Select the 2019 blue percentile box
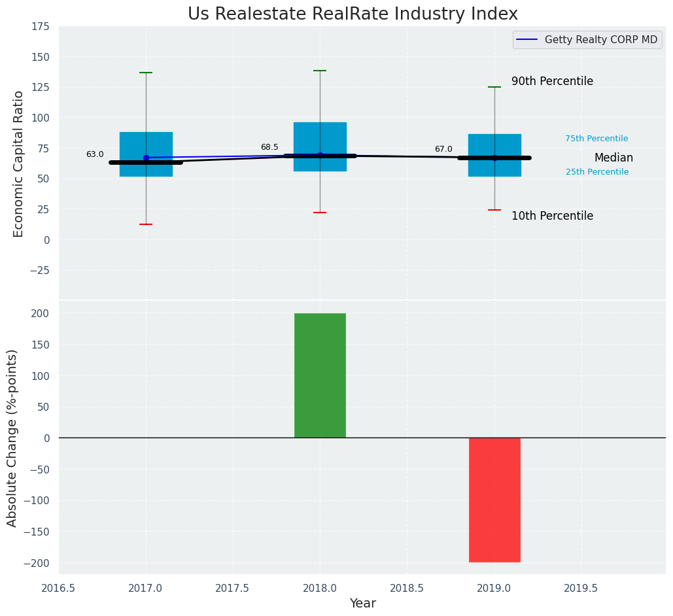 click(494, 144)
